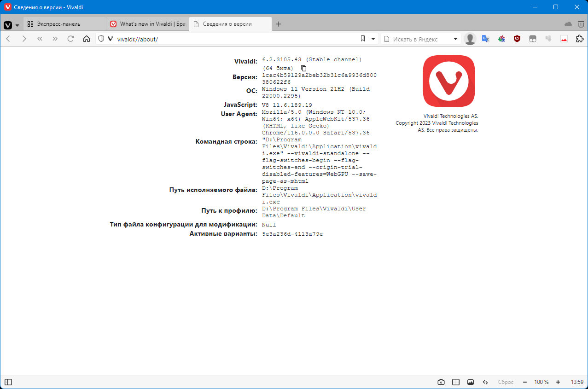Image resolution: width=588 pixels, height=389 pixels.
Task: Bookmark this page
Action: tap(363, 39)
